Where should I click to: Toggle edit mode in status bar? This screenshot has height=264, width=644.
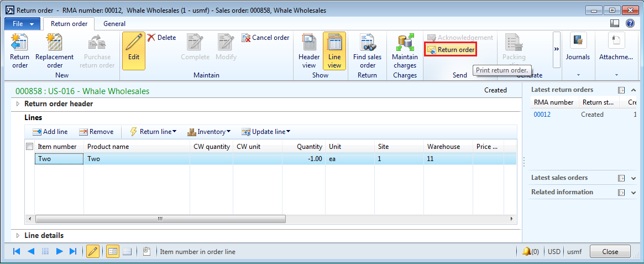tap(93, 251)
